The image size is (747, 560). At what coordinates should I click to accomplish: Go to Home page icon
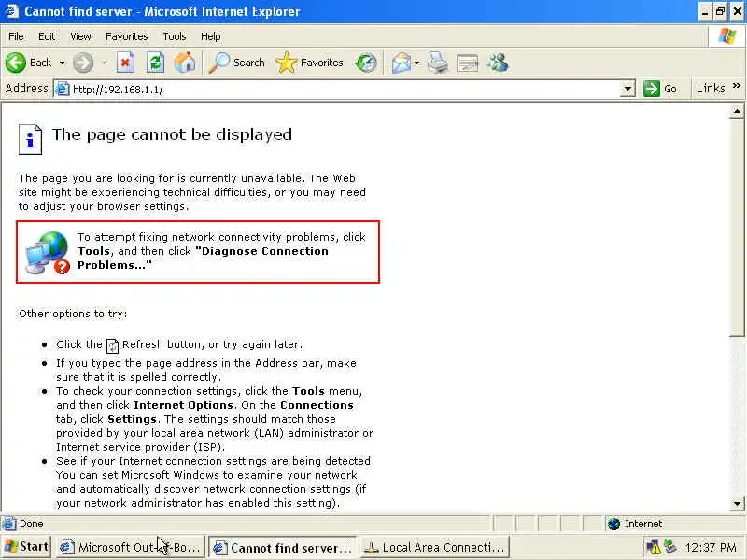(185, 63)
